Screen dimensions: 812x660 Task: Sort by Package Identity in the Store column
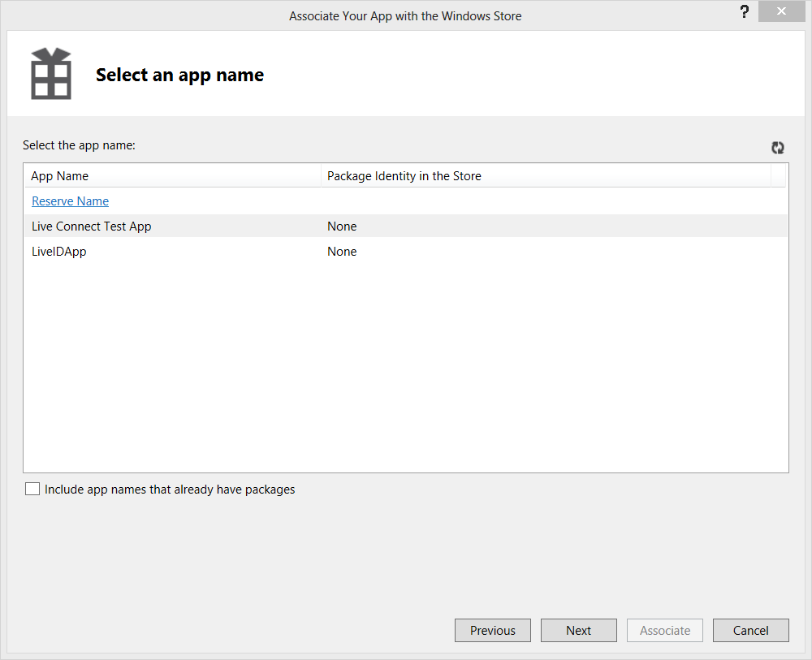pos(404,176)
